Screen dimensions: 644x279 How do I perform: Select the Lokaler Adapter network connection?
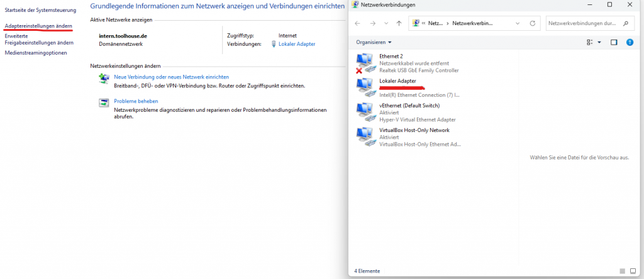(397, 82)
